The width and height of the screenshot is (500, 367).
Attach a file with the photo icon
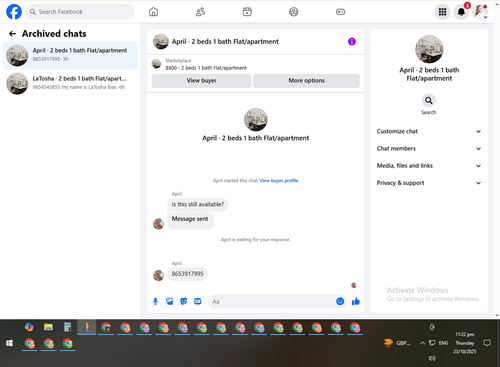pos(169,301)
